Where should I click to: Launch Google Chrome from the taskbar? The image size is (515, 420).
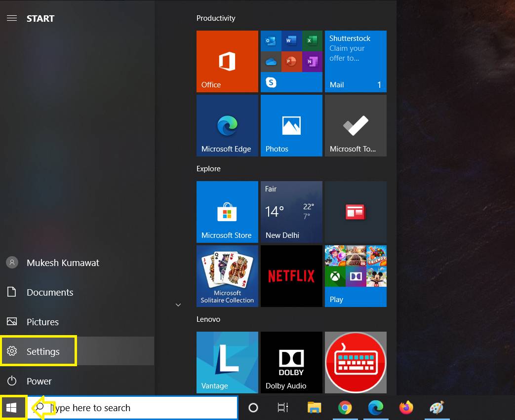[x=345, y=408]
